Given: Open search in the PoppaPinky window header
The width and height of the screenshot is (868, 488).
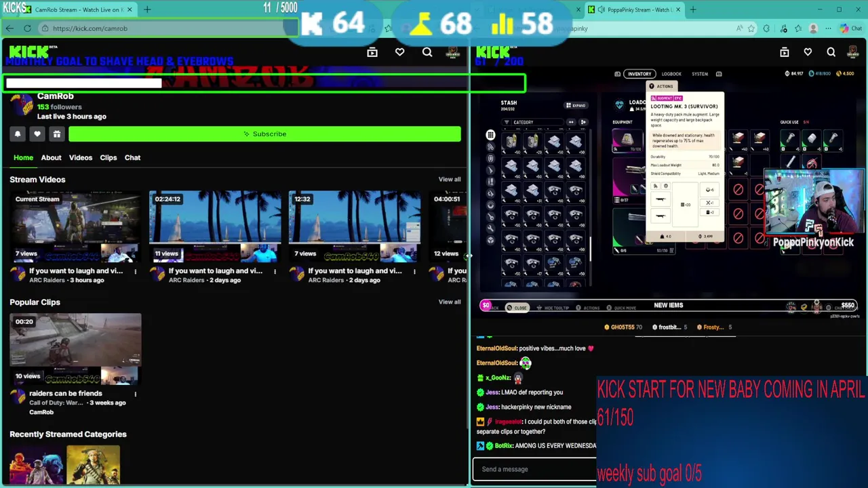Looking at the screenshot, I should (831, 52).
